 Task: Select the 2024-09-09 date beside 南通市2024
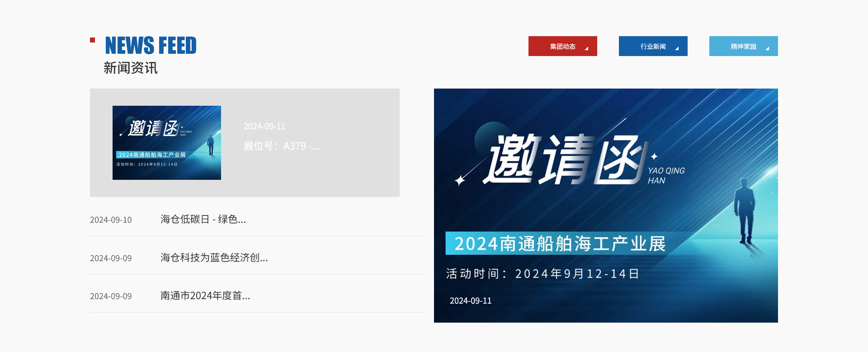click(111, 296)
